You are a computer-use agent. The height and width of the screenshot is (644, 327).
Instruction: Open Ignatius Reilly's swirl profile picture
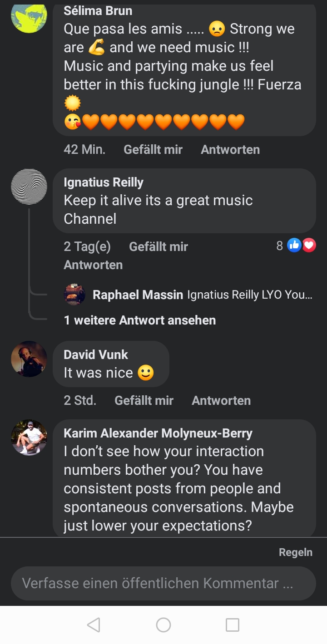pyautogui.click(x=29, y=187)
